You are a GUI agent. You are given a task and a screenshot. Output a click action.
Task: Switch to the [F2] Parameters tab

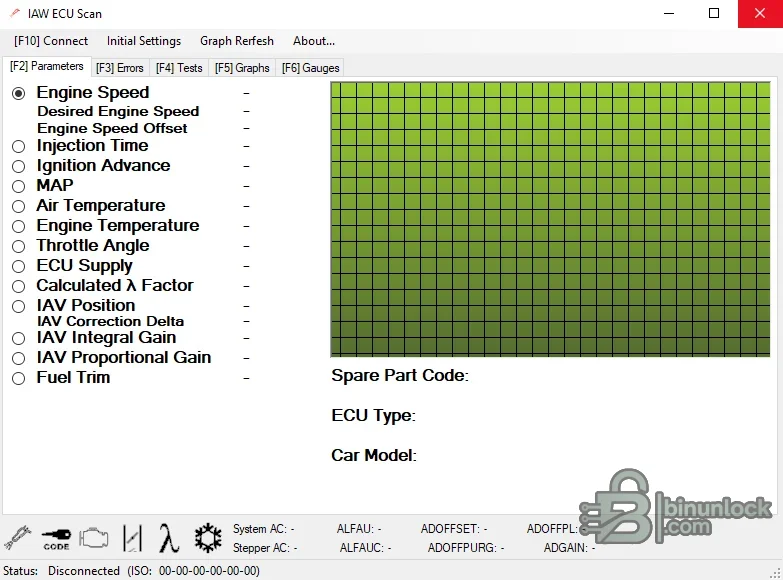(x=47, y=66)
